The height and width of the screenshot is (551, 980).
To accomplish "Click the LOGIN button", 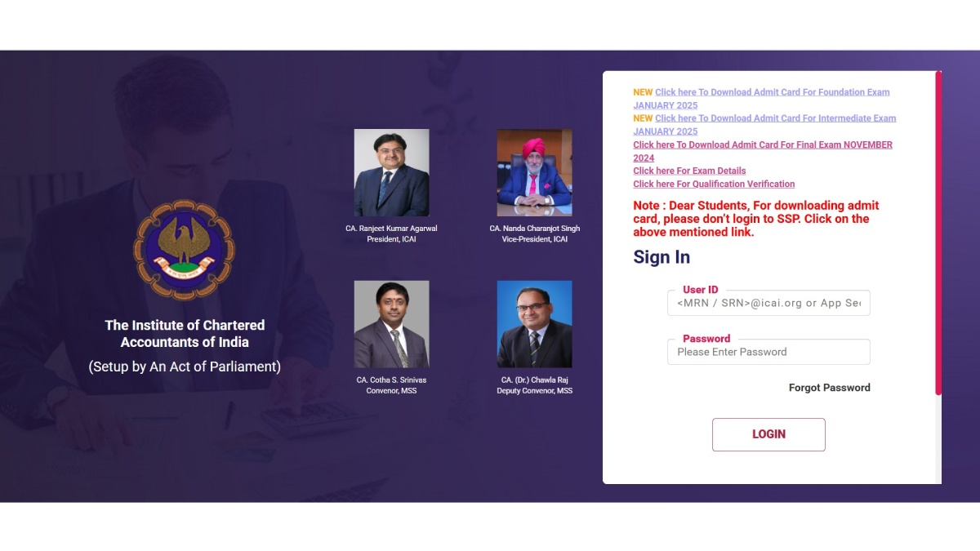I will pos(768,434).
